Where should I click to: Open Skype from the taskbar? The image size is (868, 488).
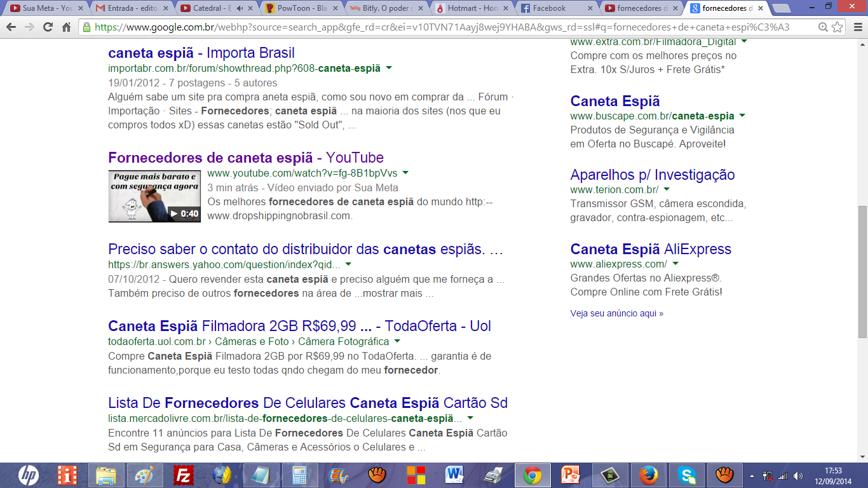pyautogui.click(x=686, y=475)
